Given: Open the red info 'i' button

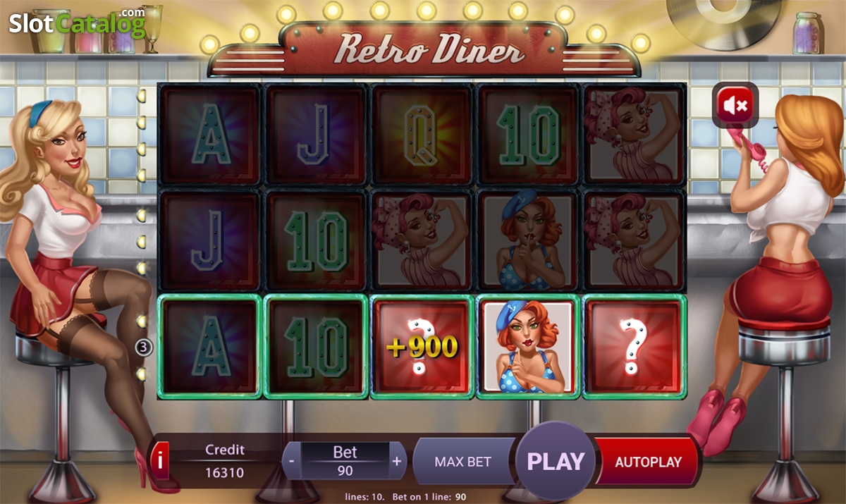Looking at the screenshot, I should 160,461.
